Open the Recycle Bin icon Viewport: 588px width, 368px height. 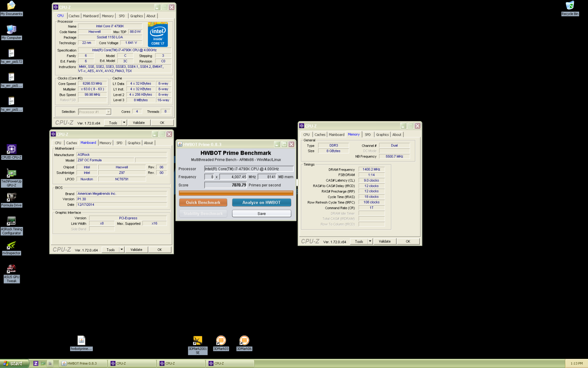coord(570,8)
